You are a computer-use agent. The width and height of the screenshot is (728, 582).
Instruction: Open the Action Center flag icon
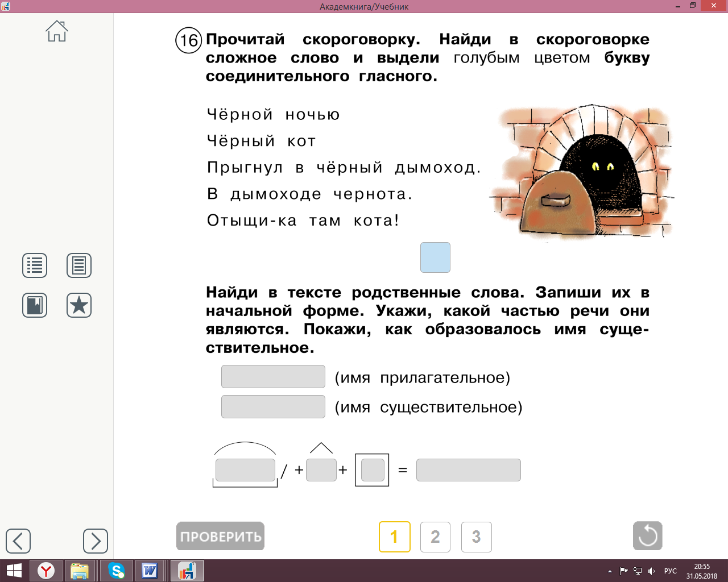coord(624,571)
